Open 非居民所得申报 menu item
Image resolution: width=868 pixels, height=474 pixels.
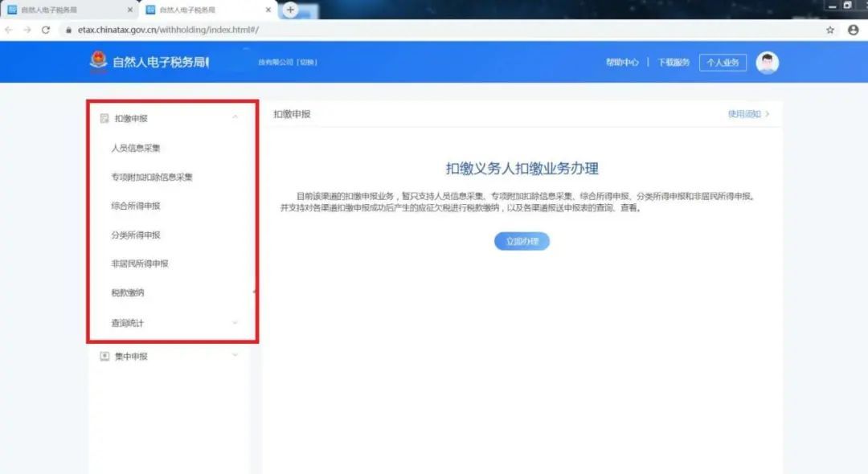click(140, 264)
